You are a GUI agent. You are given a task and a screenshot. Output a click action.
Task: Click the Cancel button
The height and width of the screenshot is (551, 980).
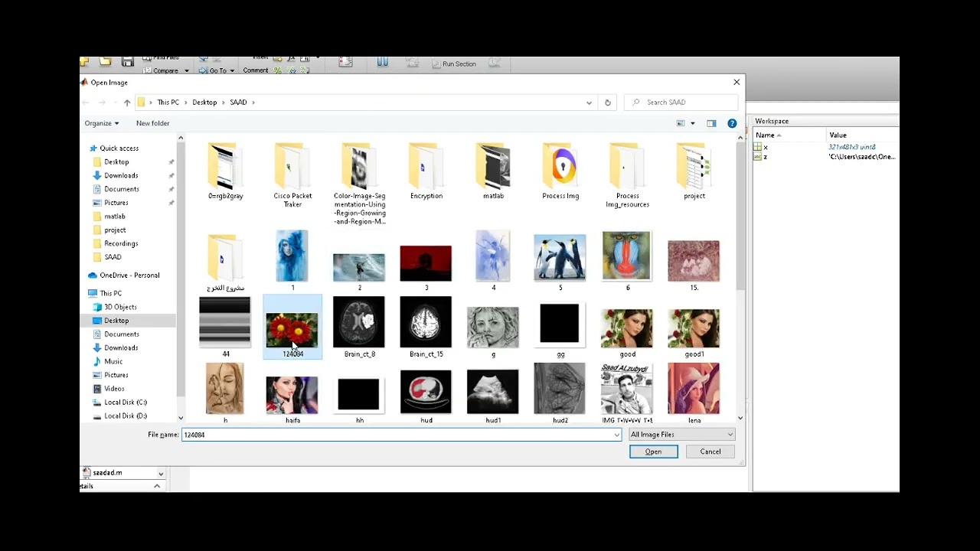[710, 452]
